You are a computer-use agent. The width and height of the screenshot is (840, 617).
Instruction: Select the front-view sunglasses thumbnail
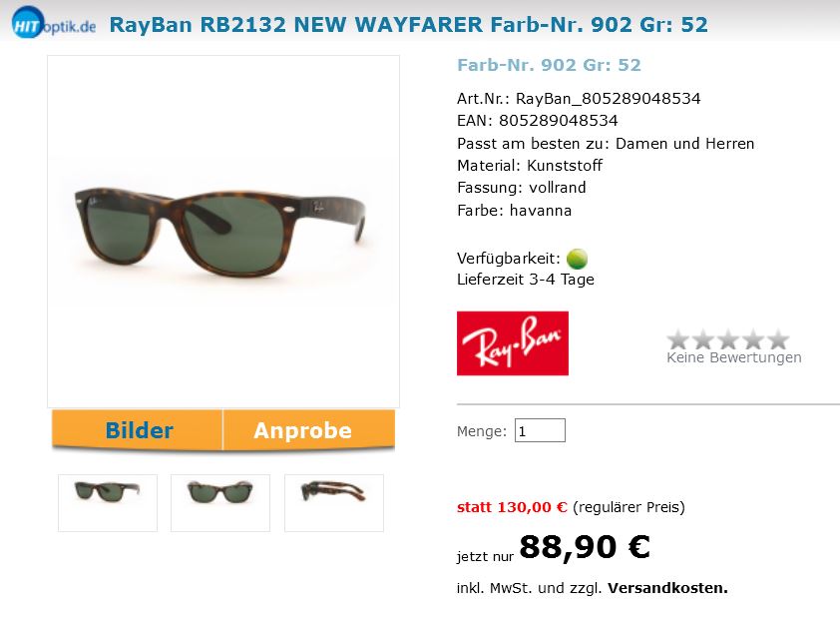220,503
